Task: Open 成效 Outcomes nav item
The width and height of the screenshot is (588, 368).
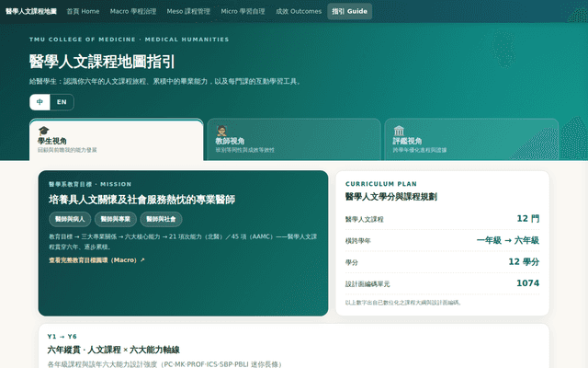Action: pyautogui.click(x=299, y=11)
